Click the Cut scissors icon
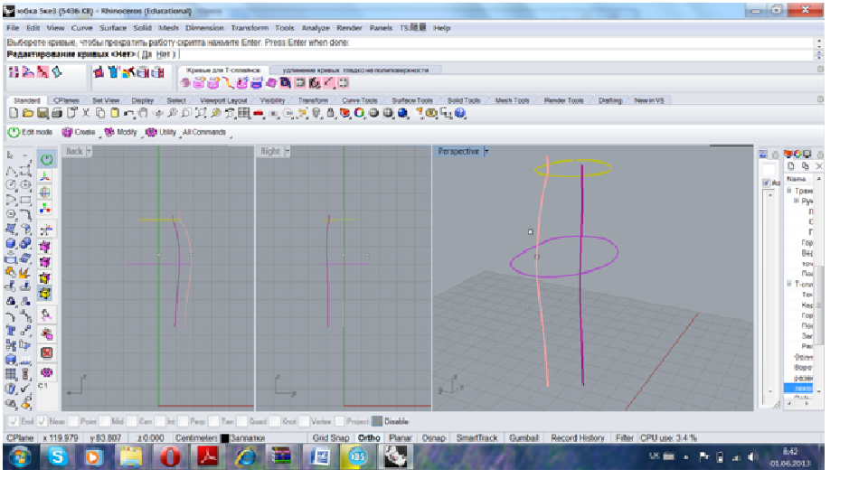This screenshot has height=488, width=868. coord(86,113)
